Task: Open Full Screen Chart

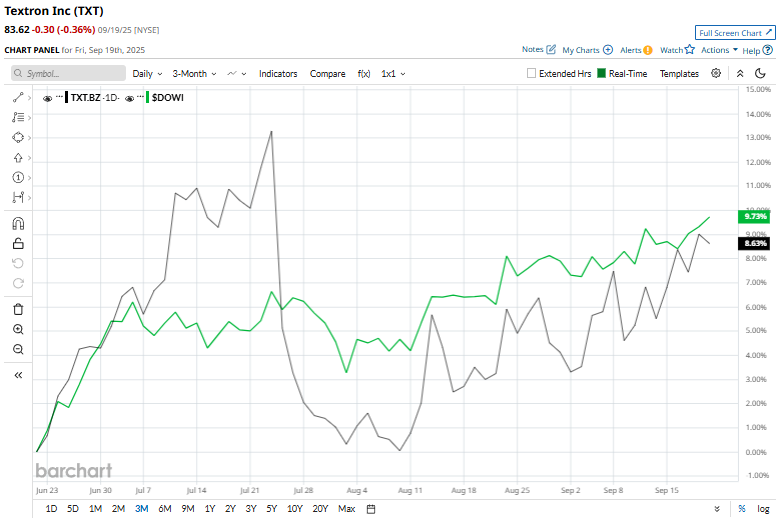Action: (x=735, y=33)
